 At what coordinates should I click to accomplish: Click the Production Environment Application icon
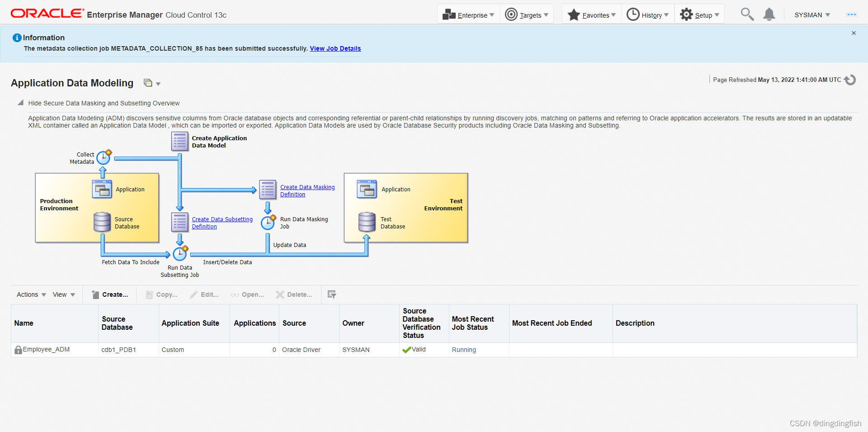click(x=102, y=189)
